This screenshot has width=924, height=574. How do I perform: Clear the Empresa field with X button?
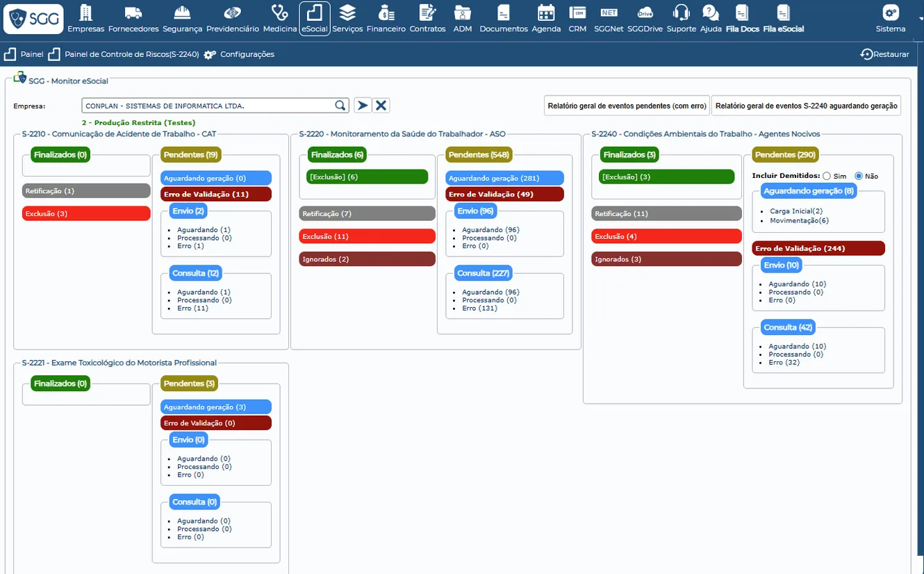(x=381, y=106)
